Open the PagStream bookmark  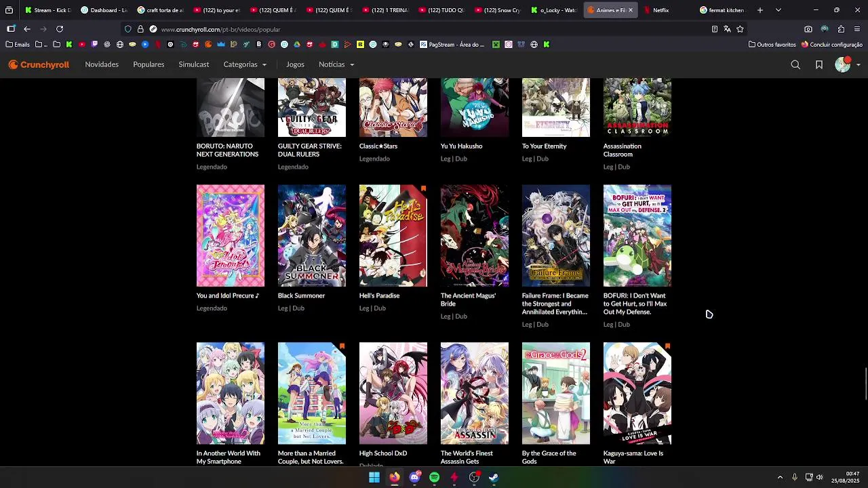(452, 45)
